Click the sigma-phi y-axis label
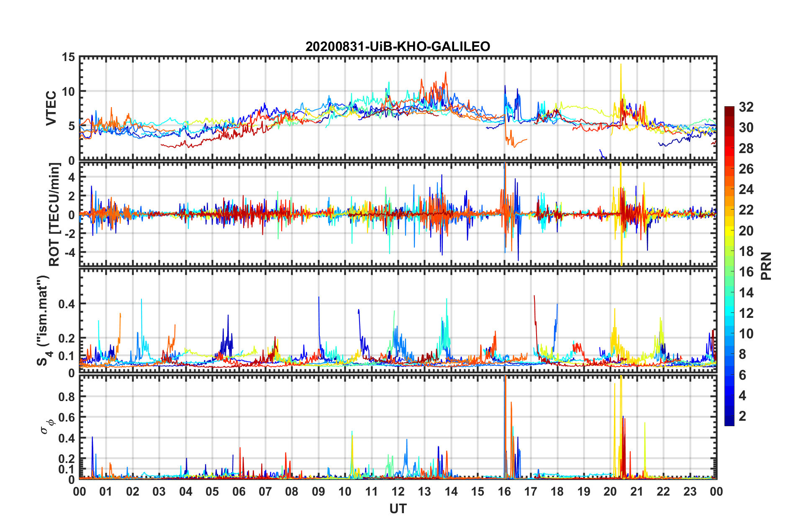 click(47, 426)
